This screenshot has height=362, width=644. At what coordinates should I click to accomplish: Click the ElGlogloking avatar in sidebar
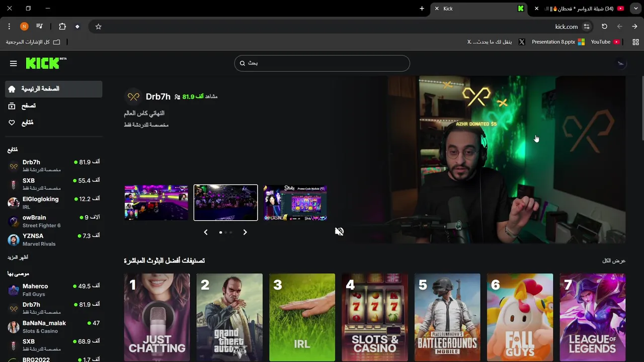(x=14, y=203)
